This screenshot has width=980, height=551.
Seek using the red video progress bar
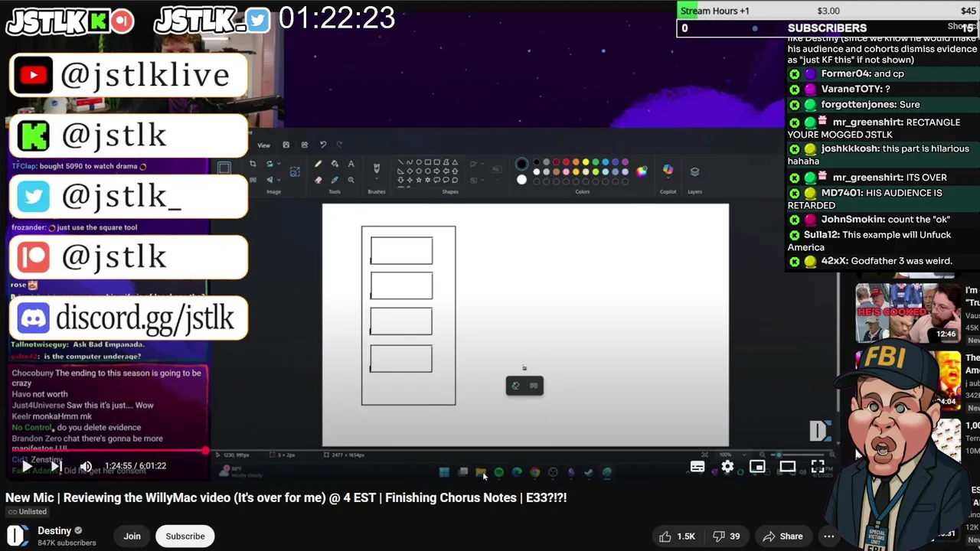pyautogui.click(x=107, y=451)
